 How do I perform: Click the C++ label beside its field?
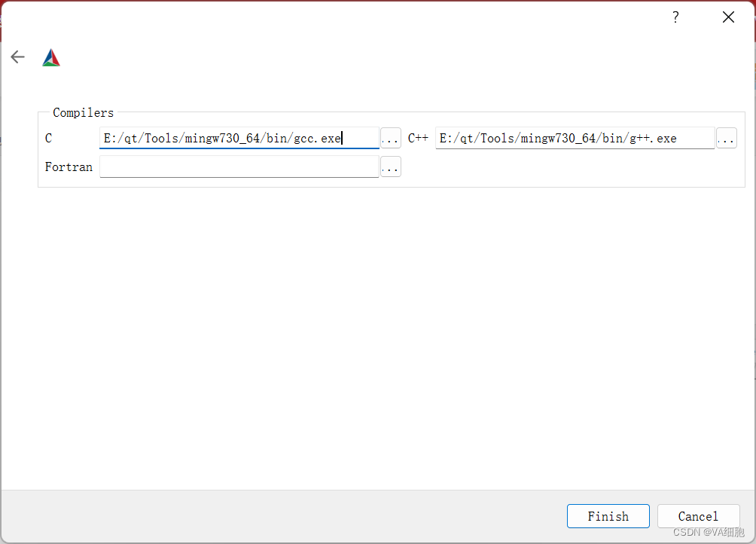(x=418, y=138)
